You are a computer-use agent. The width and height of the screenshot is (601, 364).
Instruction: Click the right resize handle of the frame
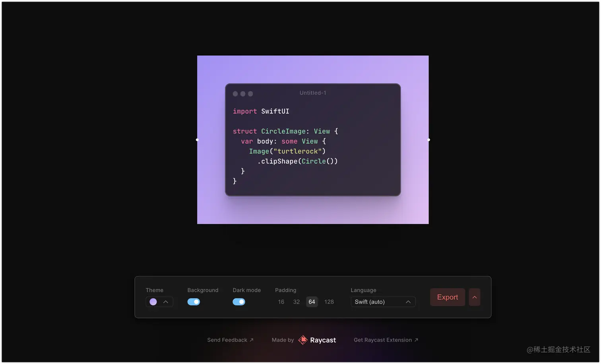pos(428,140)
